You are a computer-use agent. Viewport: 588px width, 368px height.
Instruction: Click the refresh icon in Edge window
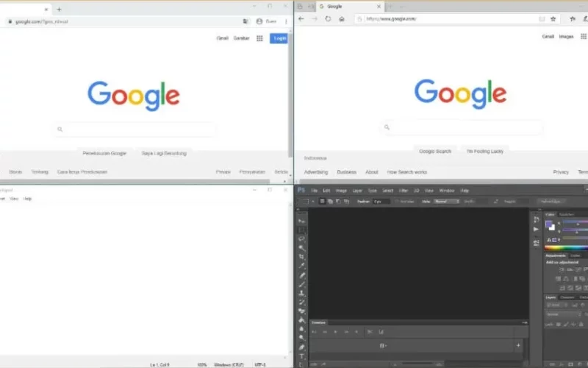tap(328, 19)
